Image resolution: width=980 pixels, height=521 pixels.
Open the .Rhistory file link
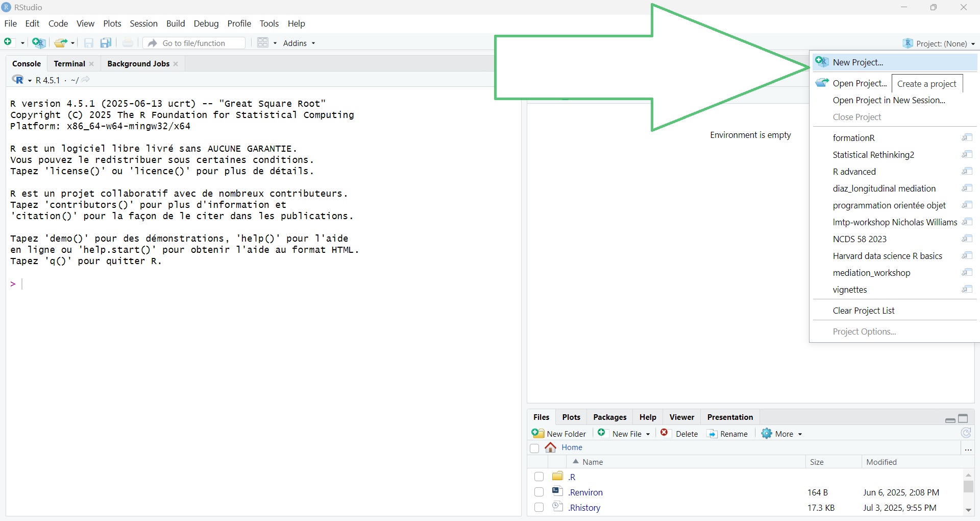click(x=584, y=508)
